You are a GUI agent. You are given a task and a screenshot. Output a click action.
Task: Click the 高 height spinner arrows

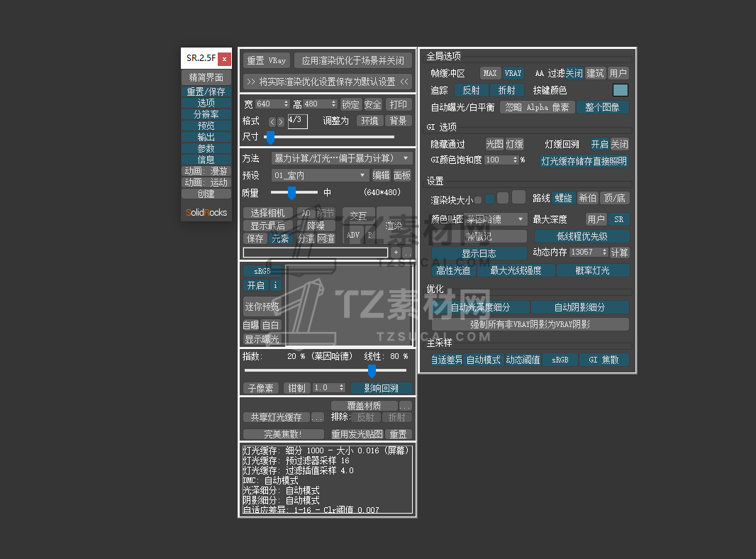(333, 104)
